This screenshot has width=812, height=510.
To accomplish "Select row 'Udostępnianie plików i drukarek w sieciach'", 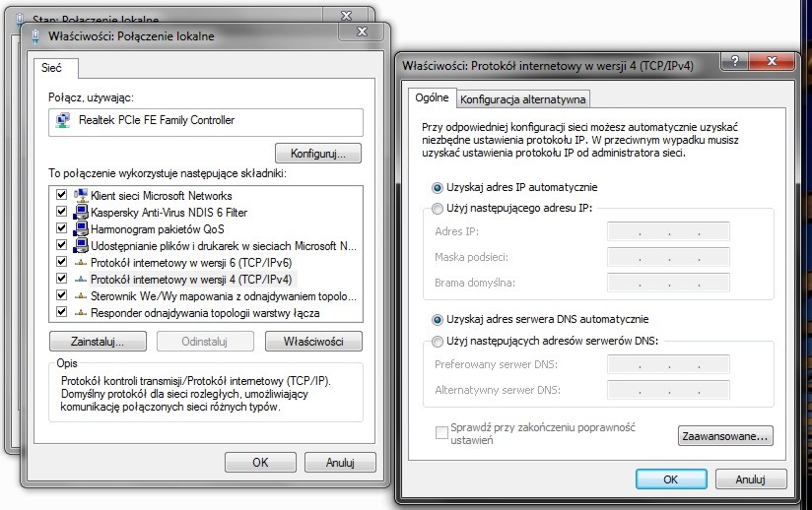I will [x=206, y=246].
